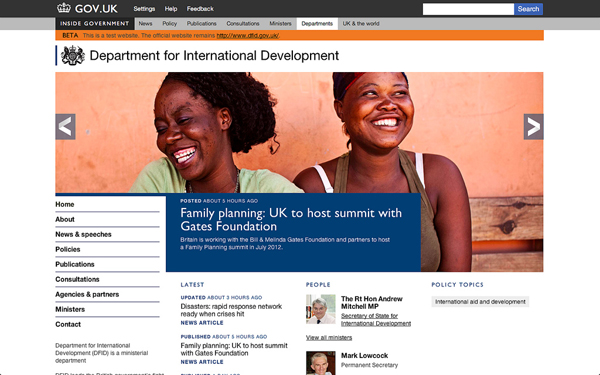This screenshot has width=600, height=375.
Task: Open Feedback in top bar
Action: pyautogui.click(x=200, y=9)
